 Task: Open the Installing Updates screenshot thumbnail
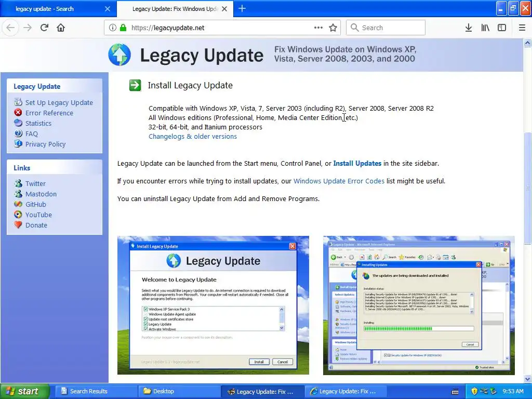419,305
